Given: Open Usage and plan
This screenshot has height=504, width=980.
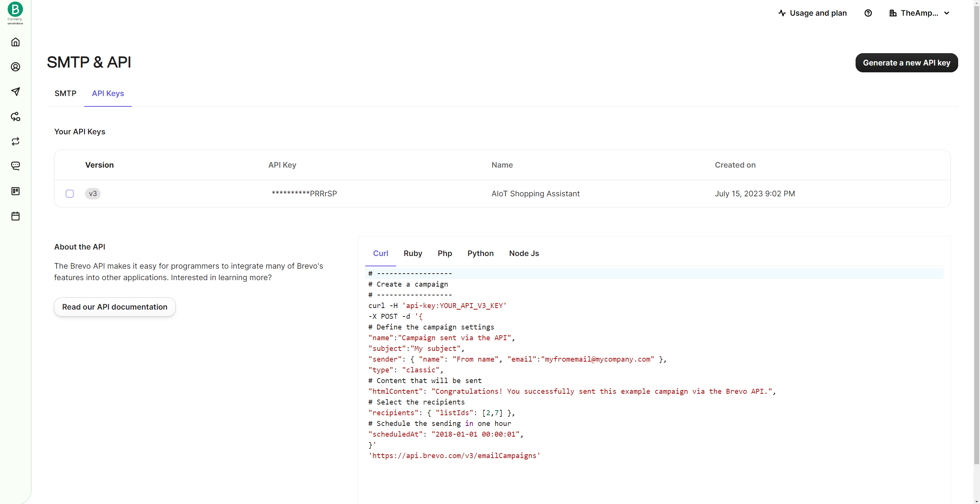Looking at the screenshot, I should coord(818,13).
